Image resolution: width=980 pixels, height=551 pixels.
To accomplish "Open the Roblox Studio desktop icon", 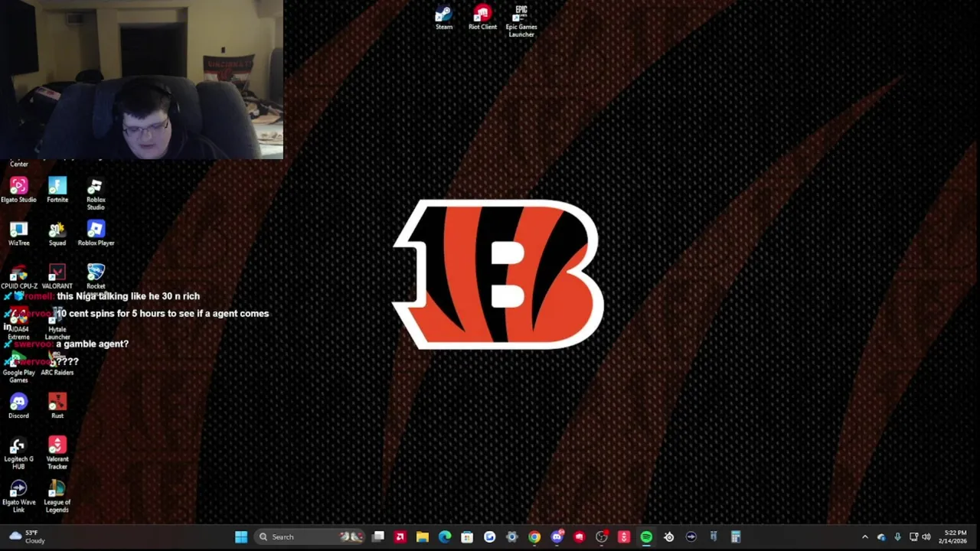I will (x=96, y=194).
